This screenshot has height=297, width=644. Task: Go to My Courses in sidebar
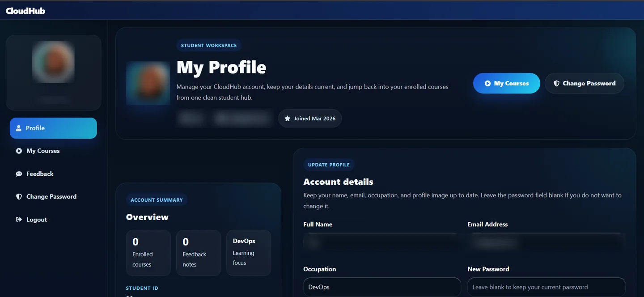pos(53,151)
